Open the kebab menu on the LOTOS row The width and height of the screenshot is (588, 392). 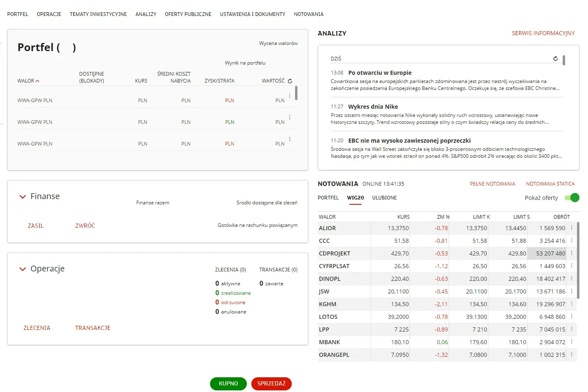pyautogui.click(x=572, y=316)
